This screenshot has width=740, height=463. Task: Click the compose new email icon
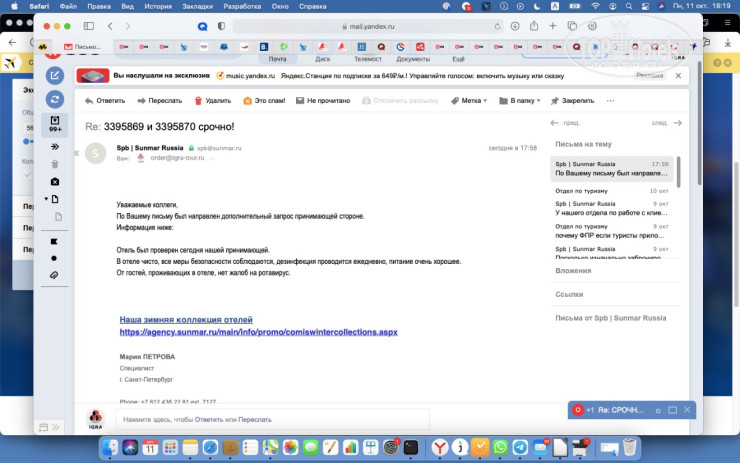(55, 76)
